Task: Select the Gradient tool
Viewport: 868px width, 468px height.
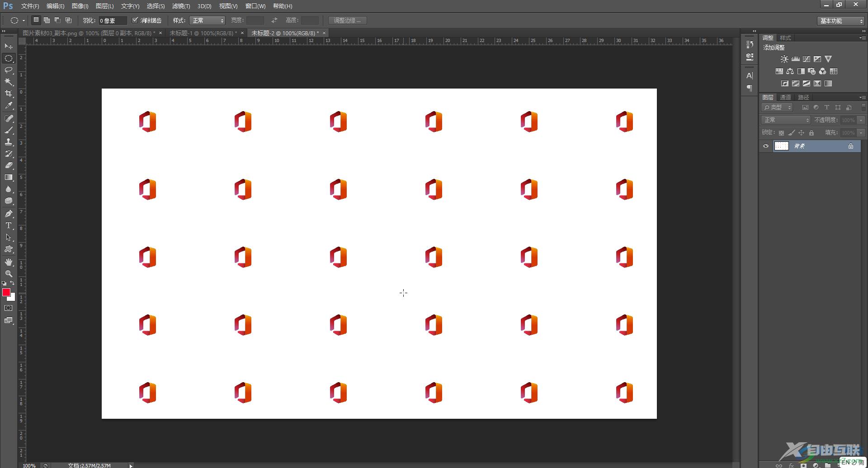Action: tap(9, 177)
